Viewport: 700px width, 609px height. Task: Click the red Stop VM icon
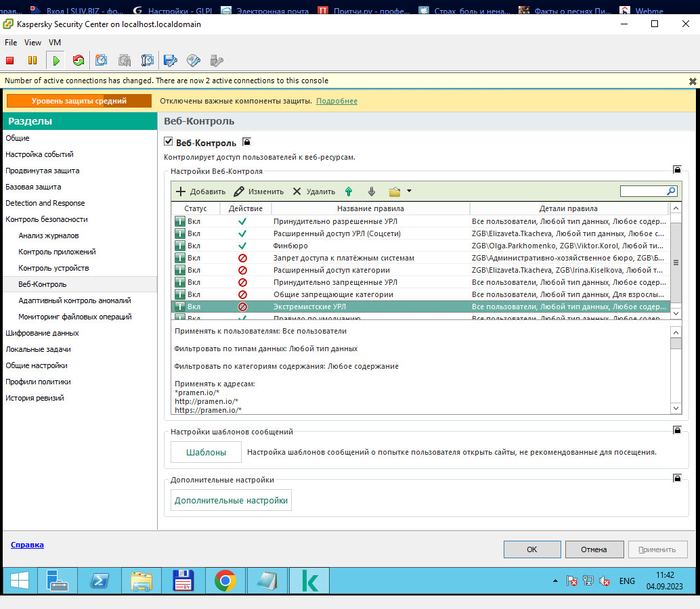click(10, 61)
